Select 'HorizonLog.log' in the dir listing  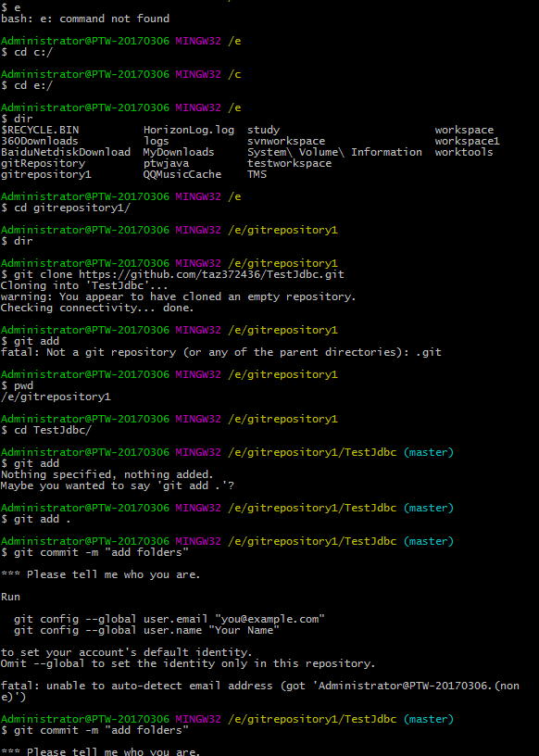click(189, 131)
